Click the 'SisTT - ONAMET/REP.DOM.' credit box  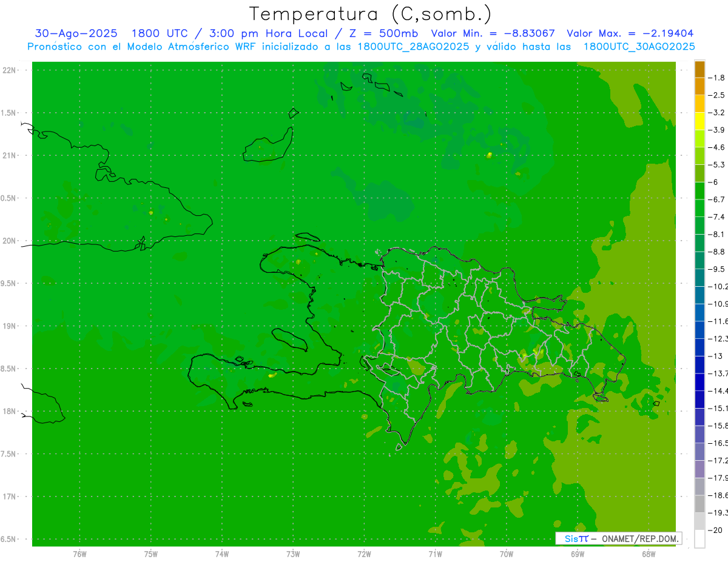[618, 538]
